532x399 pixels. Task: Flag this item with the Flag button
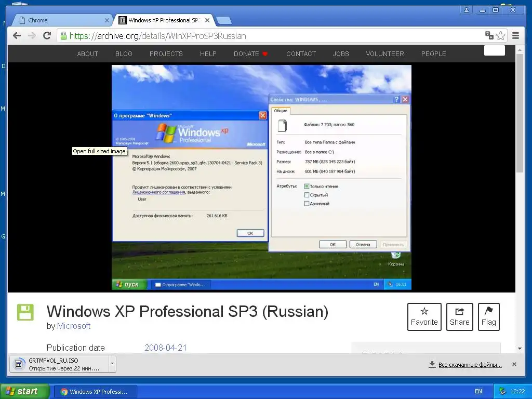(488, 317)
